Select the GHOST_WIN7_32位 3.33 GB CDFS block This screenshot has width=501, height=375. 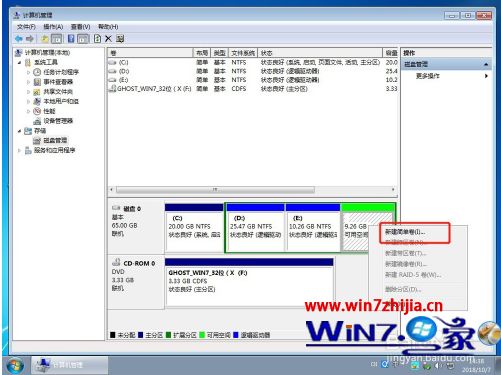pos(249,282)
